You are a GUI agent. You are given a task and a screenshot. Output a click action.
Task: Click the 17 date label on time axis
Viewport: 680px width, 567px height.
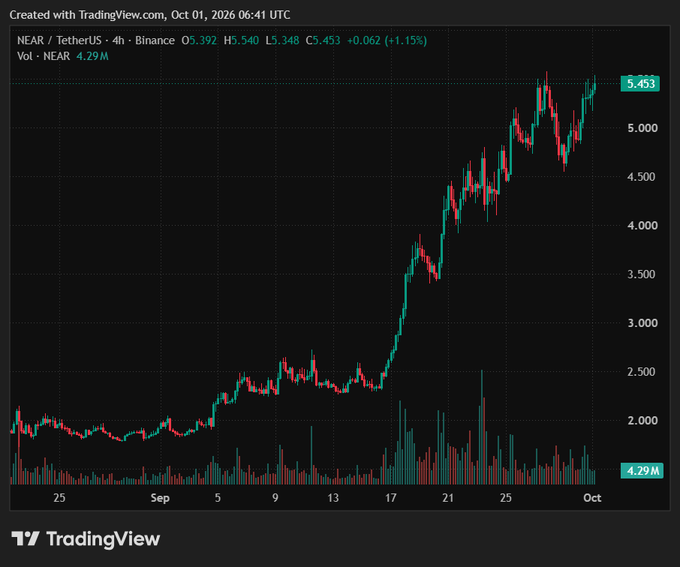coord(390,498)
